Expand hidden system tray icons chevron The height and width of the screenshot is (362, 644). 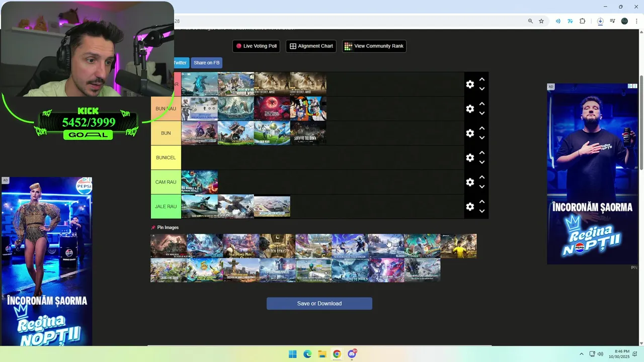tap(582, 354)
